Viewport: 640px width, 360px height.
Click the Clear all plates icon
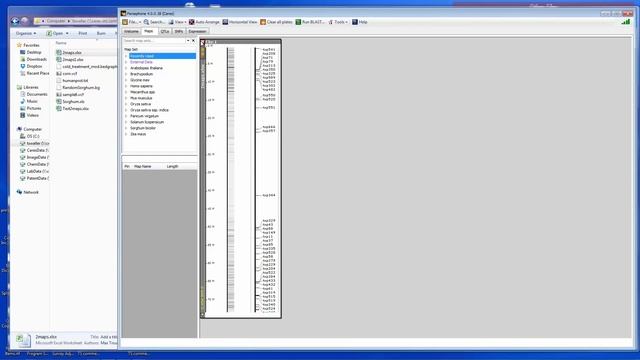pos(263,22)
